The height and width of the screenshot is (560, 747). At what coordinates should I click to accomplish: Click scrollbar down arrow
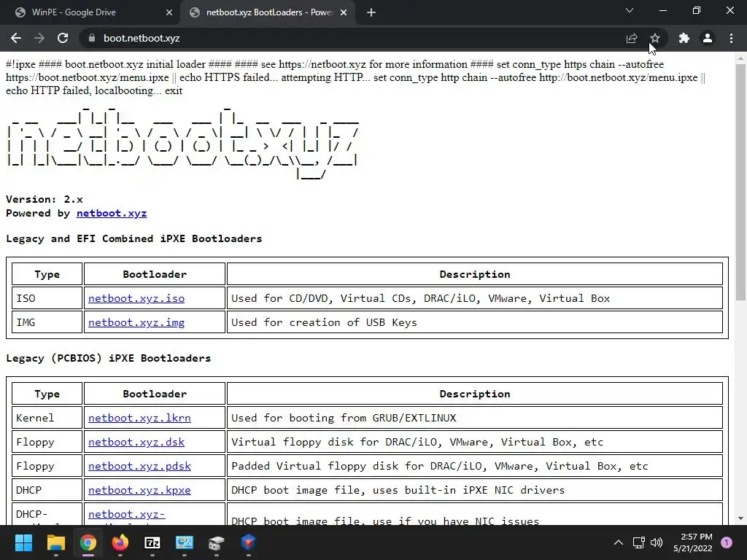point(740,518)
